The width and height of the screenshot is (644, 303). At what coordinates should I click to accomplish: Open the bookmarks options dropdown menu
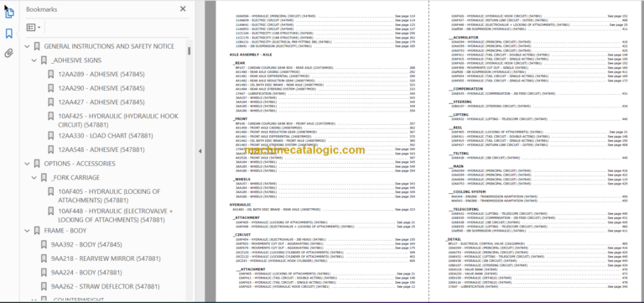coord(34,28)
